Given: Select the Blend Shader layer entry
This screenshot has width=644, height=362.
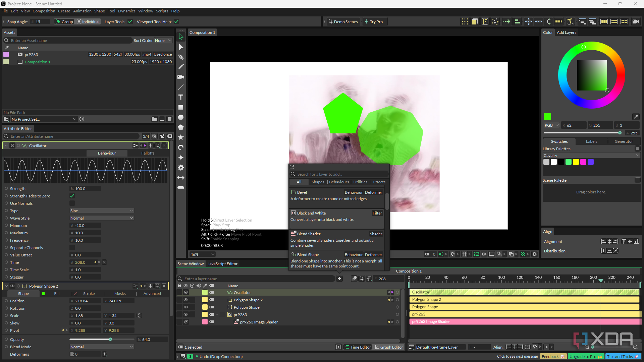Looking at the screenshot, I should click(337, 239).
